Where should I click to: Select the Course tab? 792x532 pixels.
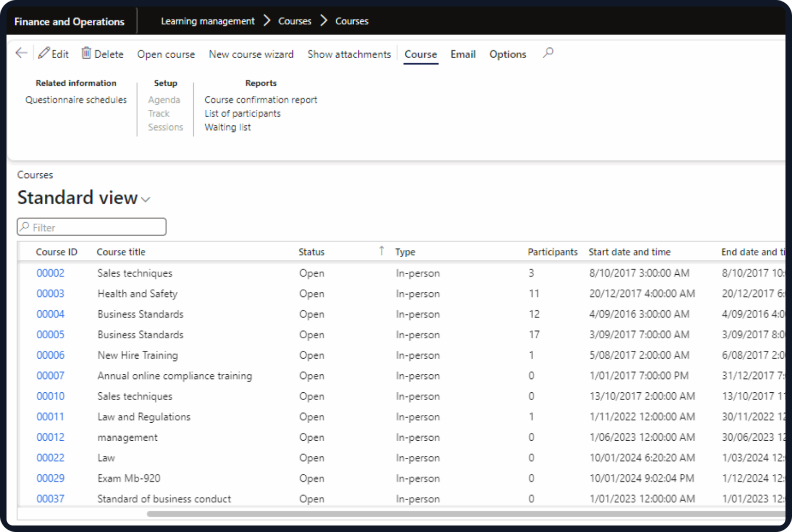[x=421, y=54]
